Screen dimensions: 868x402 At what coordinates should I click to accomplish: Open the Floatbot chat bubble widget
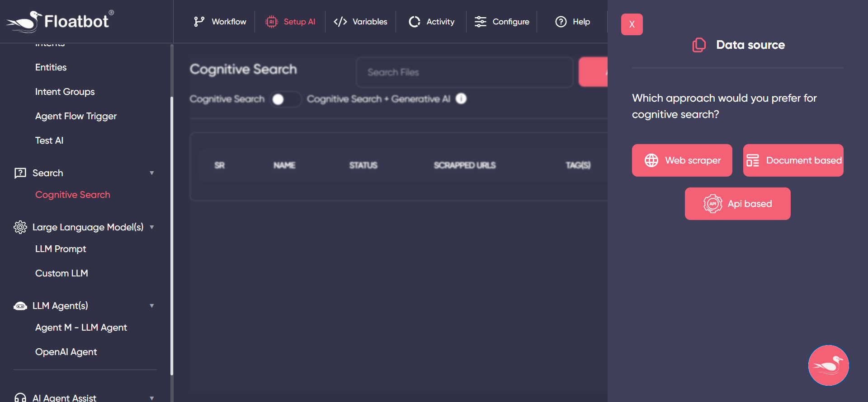(x=829, y=365)
